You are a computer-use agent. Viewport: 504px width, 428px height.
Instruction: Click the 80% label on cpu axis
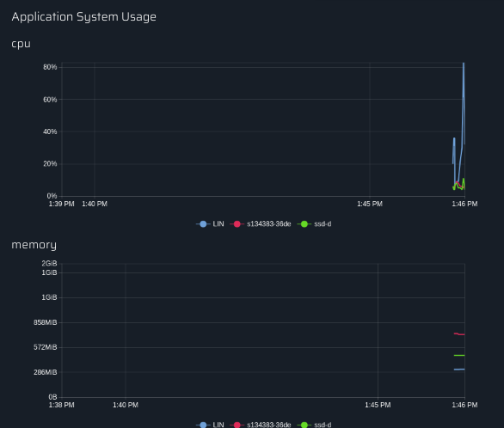[x=50, y=67]
